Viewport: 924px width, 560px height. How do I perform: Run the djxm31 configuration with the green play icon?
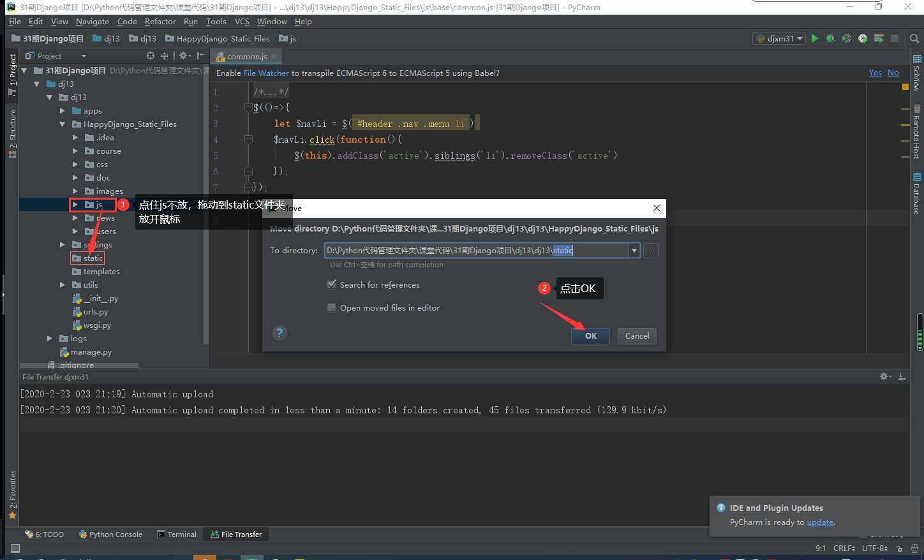[814, 38]
